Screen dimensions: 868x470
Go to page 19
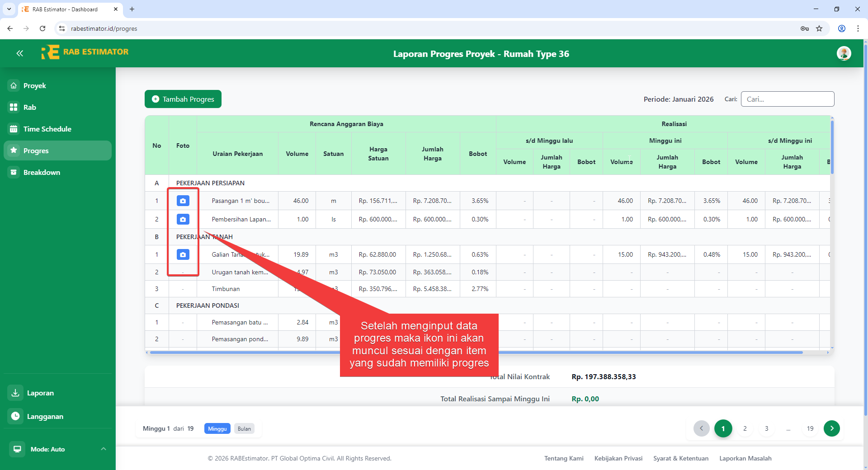click(x=810, y=428)
